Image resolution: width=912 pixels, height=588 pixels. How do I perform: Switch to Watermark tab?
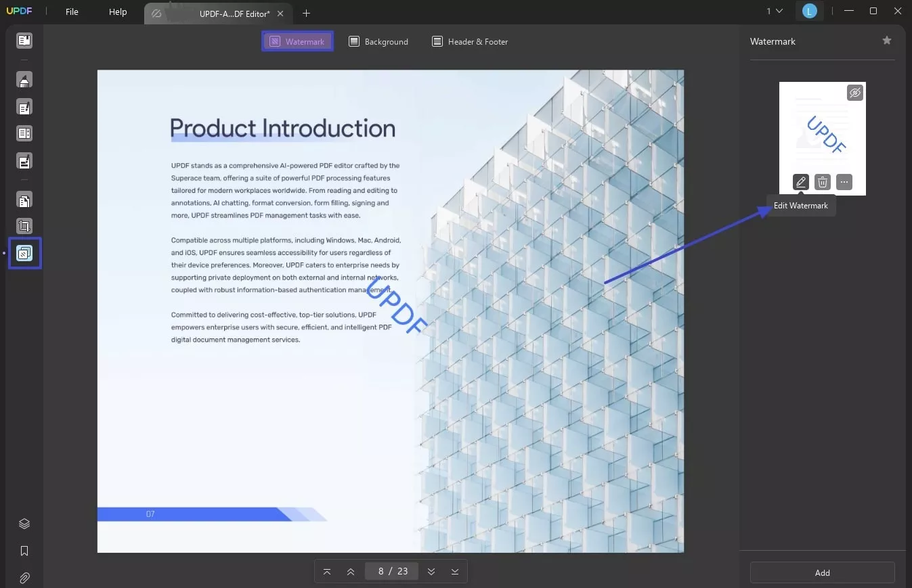click(x=297, y=41)
